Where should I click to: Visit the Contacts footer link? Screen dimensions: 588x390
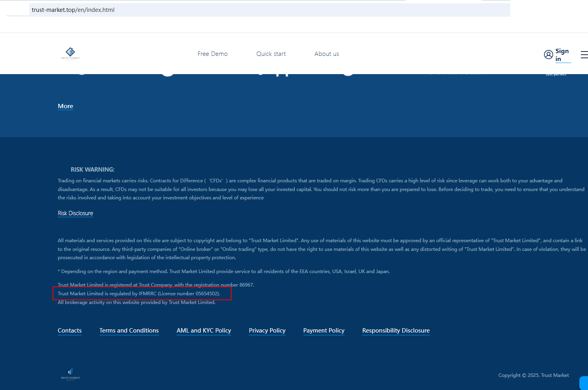pos(70,331)
